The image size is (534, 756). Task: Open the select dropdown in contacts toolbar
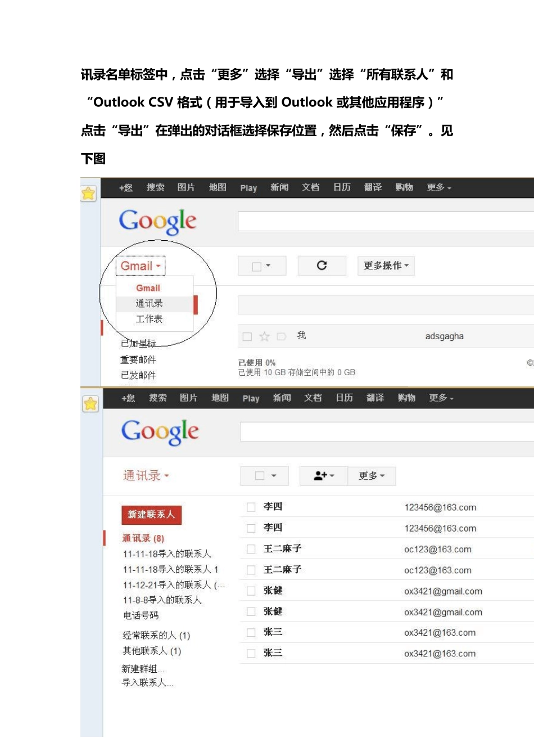(x=264, y=476)
